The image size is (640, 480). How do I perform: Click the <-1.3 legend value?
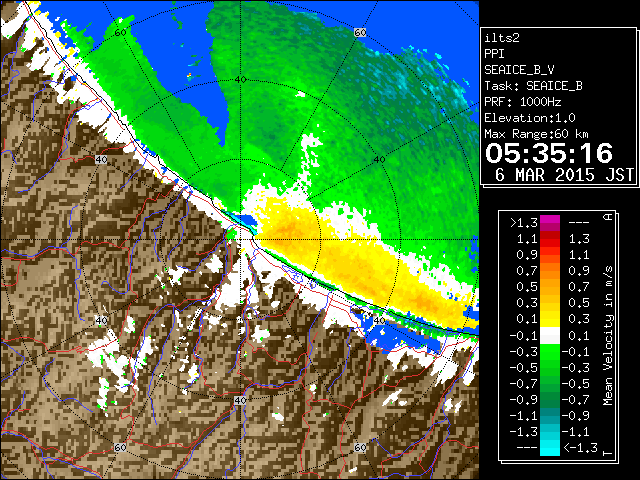click(580, 447)
